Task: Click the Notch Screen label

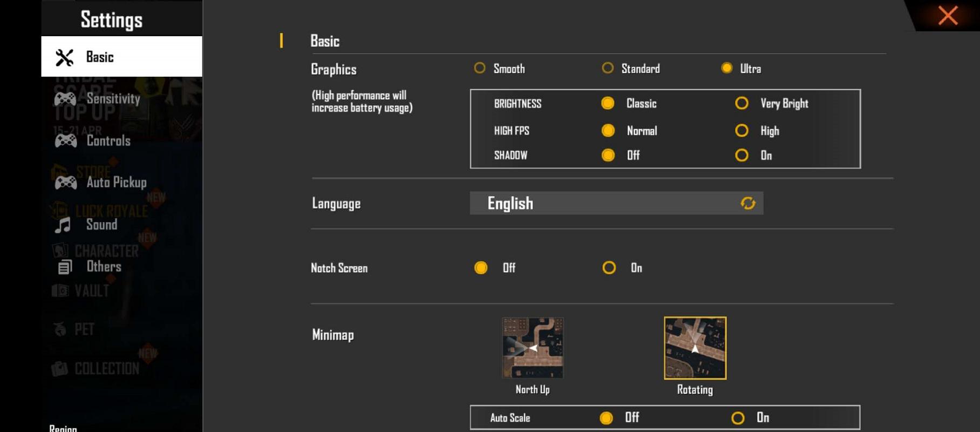Action: (339, 268)
